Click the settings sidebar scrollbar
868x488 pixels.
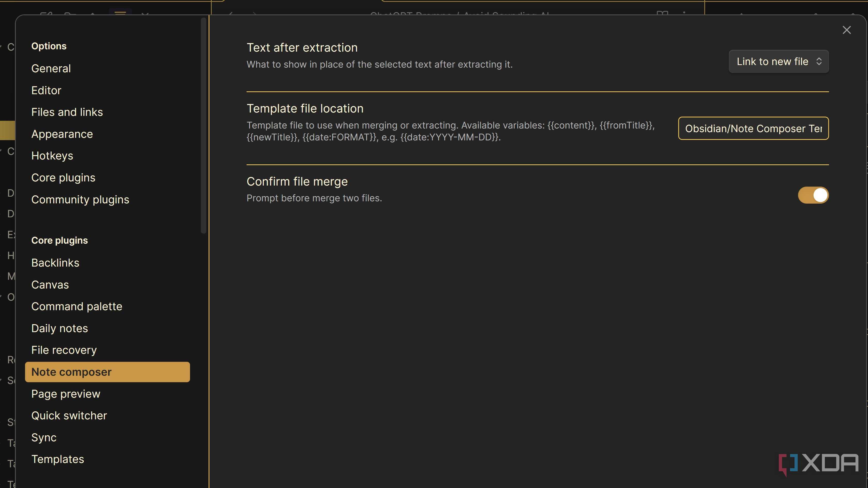(x=203, y=125)
